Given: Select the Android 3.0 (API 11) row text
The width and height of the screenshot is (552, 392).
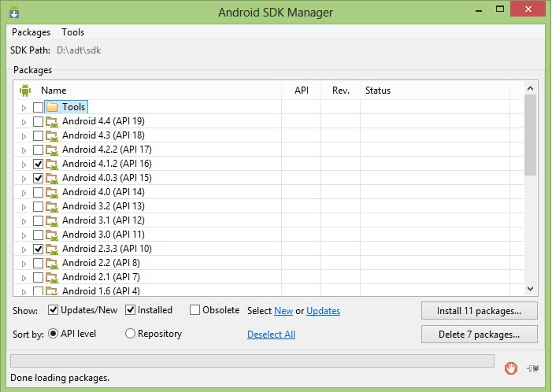Looking at the screenshot, I should tap(103, 235).
